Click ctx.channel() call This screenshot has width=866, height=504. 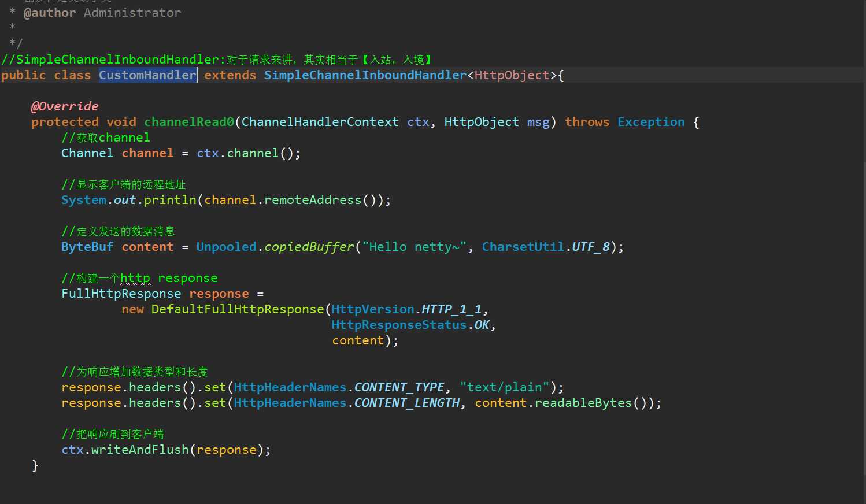click(x=245, y=153)
